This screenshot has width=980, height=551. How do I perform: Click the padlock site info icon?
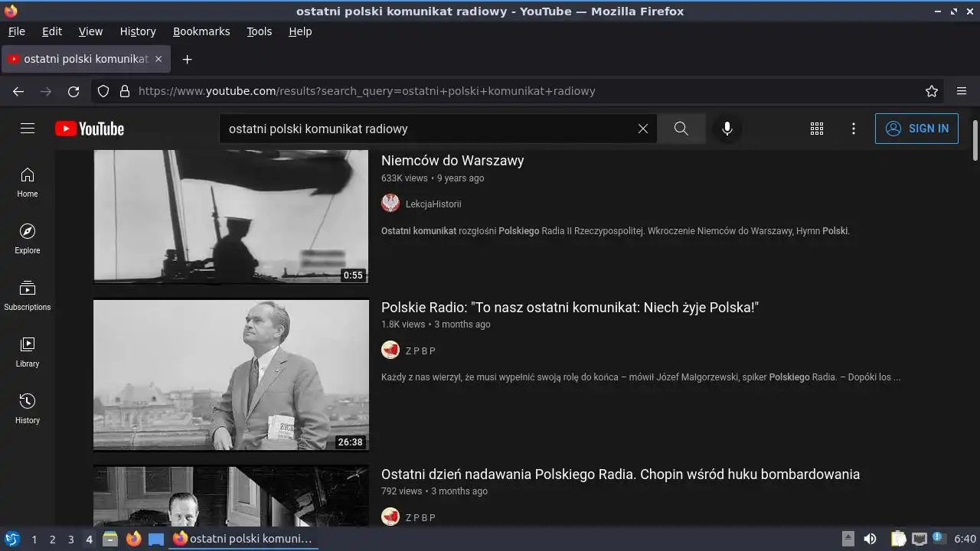coord(125,91)
